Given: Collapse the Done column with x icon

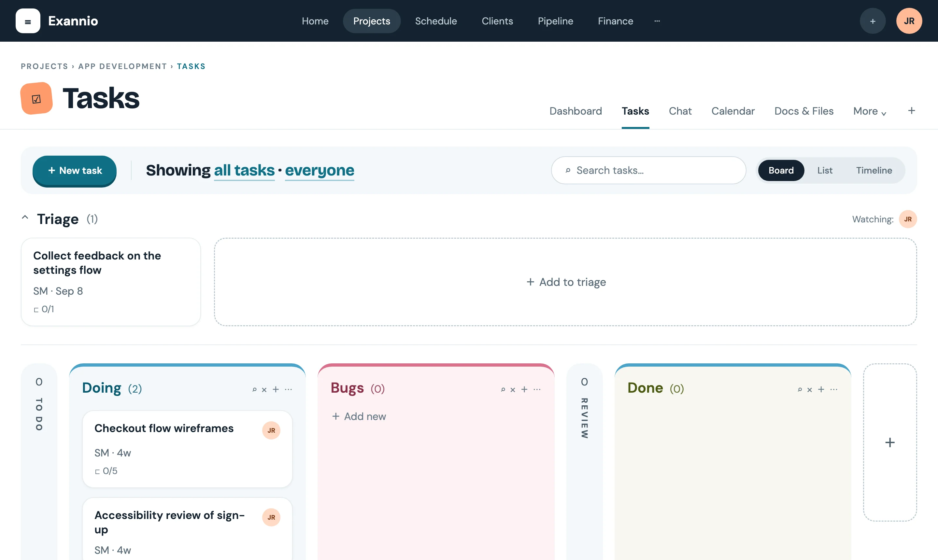Looking at the screenshot, I should click(810, 389).
